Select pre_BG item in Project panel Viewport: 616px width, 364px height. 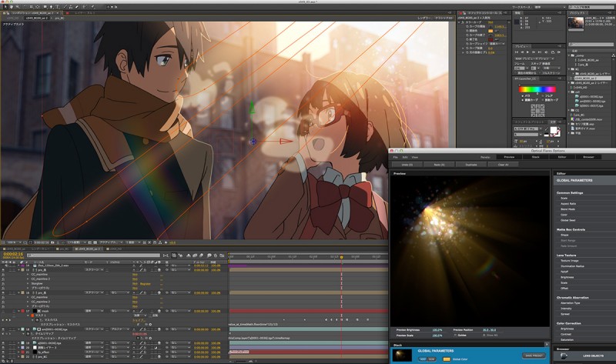tap(580, 115)
